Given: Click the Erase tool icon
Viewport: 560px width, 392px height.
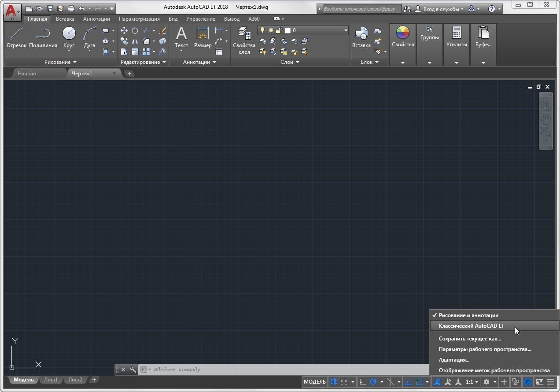Looking at the screenshot, I should (162, 30).
